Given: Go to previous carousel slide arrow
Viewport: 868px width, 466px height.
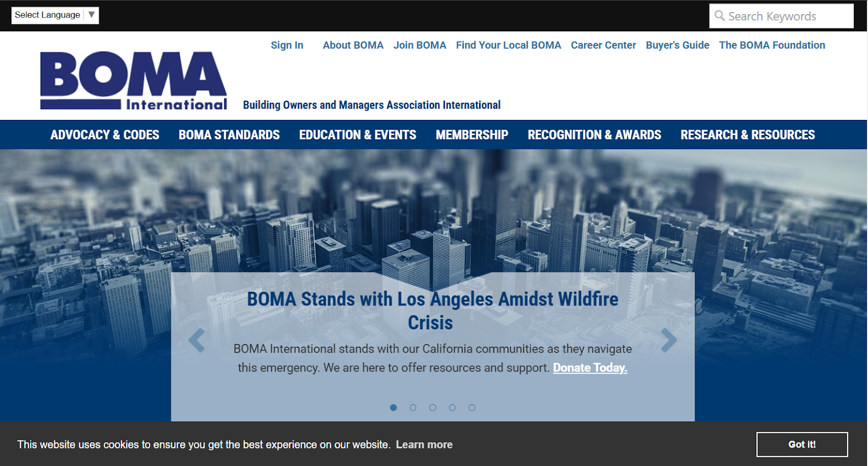Looking at the screenshot, I should pos(196,341).
